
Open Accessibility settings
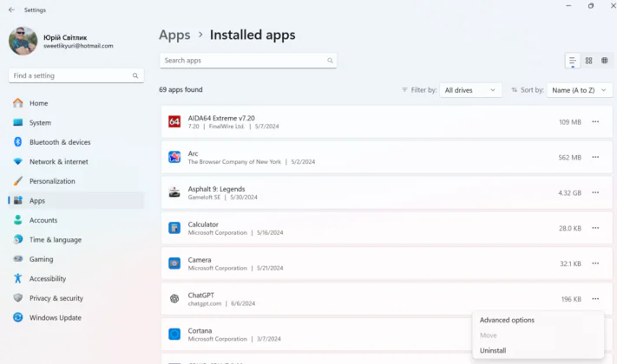76,279
